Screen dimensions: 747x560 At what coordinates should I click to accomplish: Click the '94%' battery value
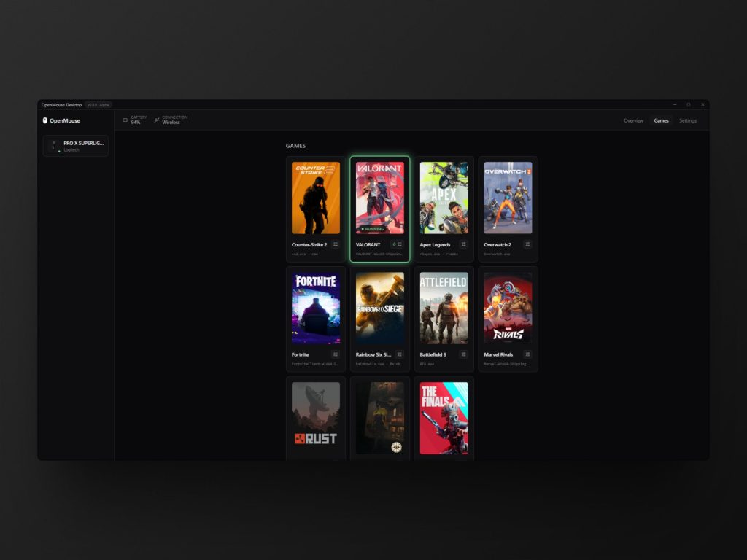coord(136,122)
